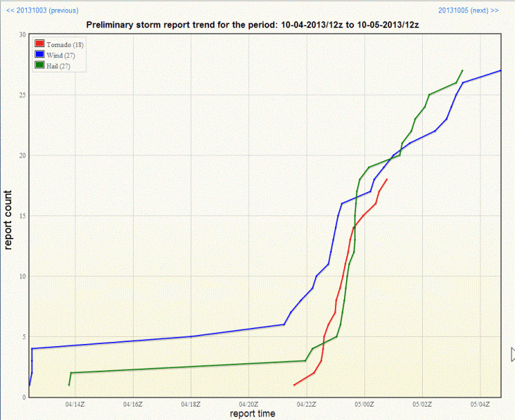The height and width of the screenshot is (420, 515).
Task: Click the 0 value on y-axis
Action: [x=24, y=397]
